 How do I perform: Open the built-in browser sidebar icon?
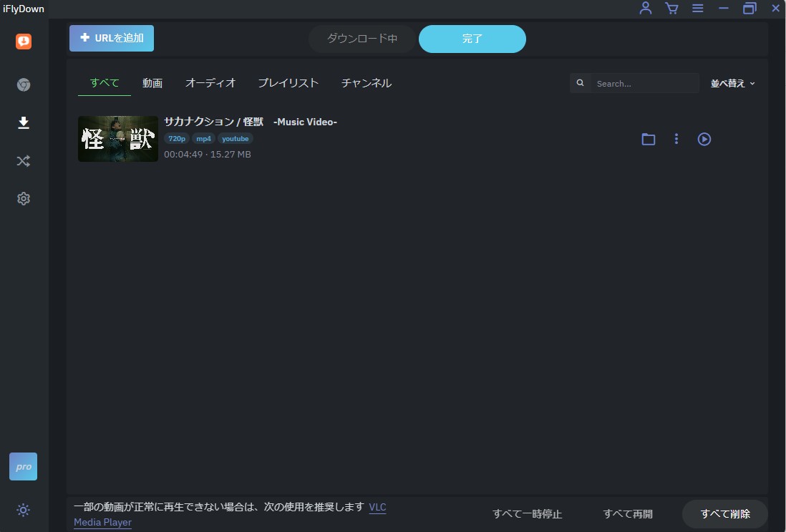[24, 84]
